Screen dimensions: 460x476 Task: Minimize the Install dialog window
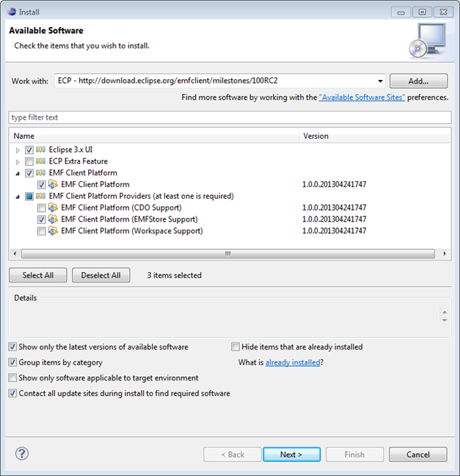tap(401, 12)
